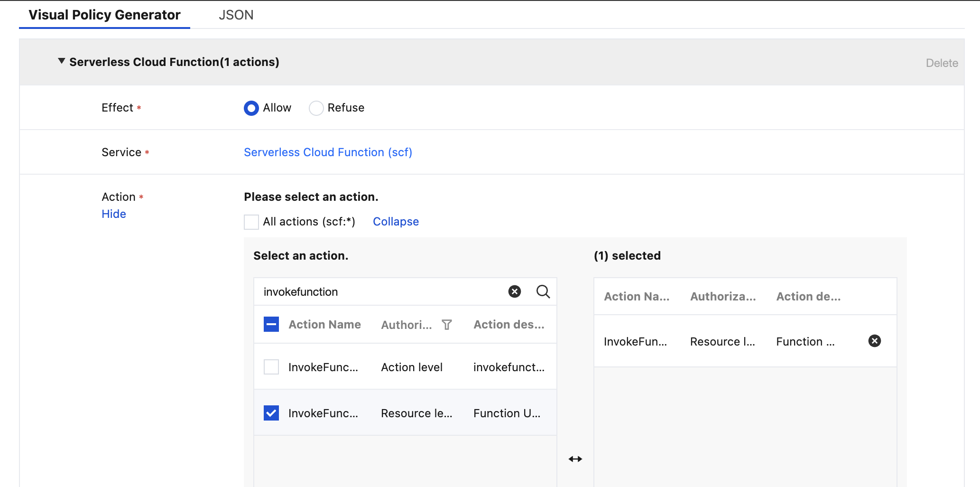
Task: Check the All actions (scf:*) checkbox
Action: (251, 222)
